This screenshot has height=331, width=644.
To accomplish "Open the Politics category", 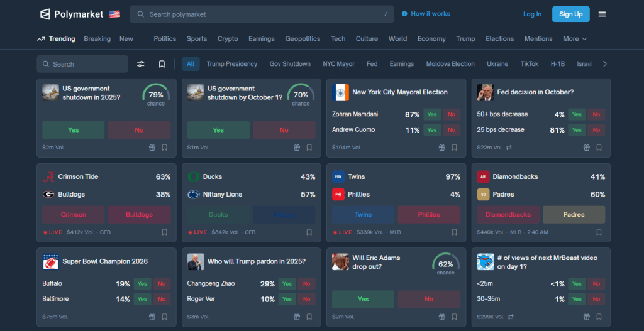I will 165,39.
